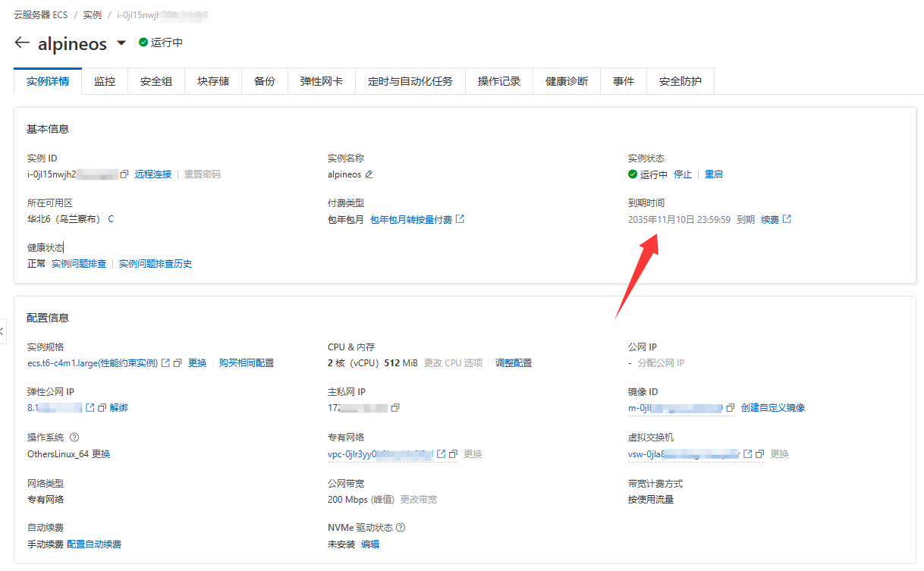This screenshot has height=571, width=924.
Task: Copy the primary private IP address
Action: pyautogui.click(x=395, y=408)
